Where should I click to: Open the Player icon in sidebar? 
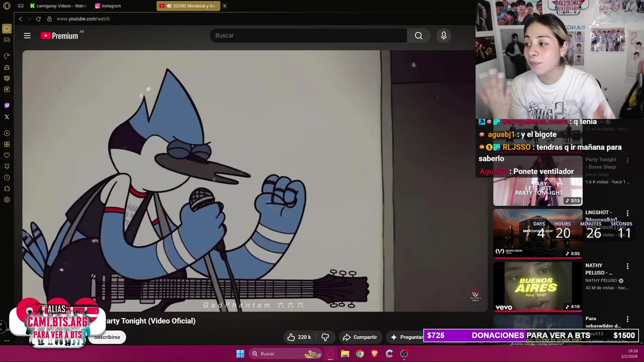click(x=7, y=133)
